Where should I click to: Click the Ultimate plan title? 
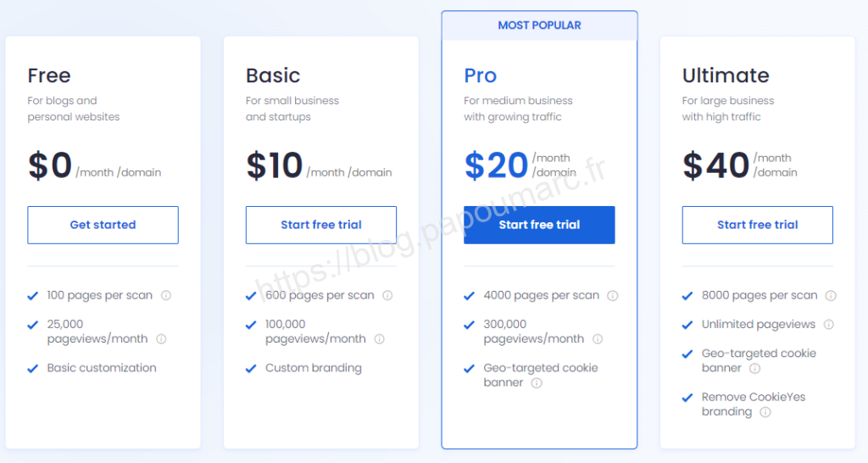tap(726, 75)
